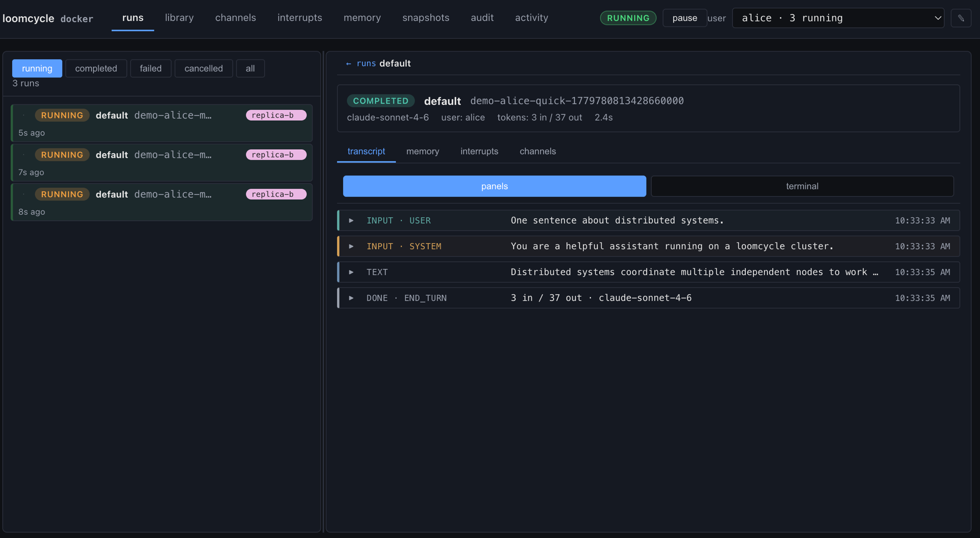This screenshot has height=538, width=980.
Task: Click replica-b tag on the 7s ago run
Action: click(x=276, y=154)
